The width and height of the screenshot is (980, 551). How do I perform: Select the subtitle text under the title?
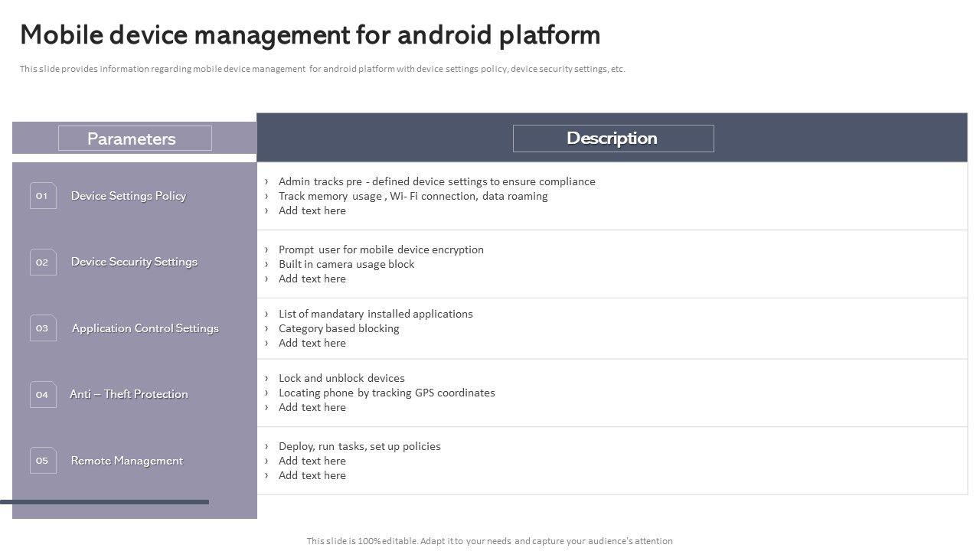pyautogui.click(x=322, y=69)
